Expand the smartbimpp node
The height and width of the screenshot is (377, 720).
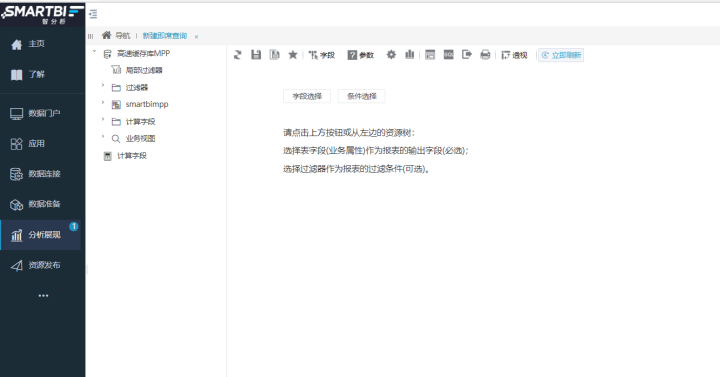click(103, 102)
